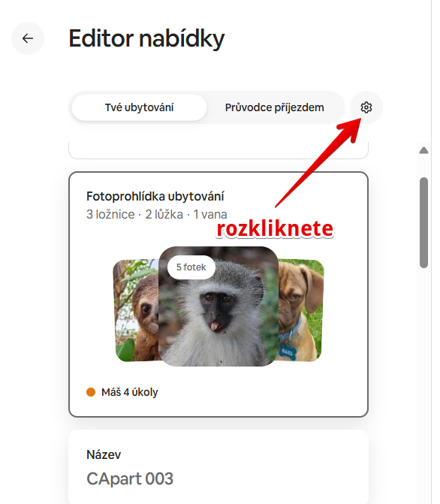
Task: Click the back arrow button
Action: [28, 38]
